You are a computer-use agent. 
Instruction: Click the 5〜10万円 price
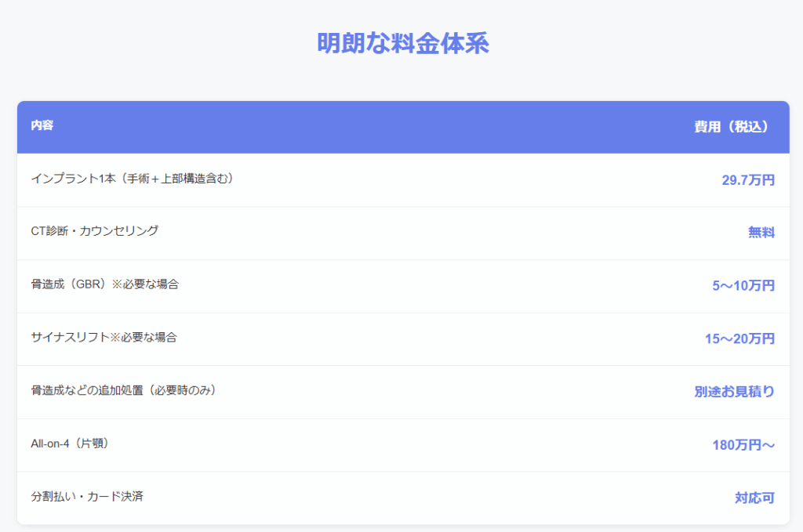tap(743, 286)
